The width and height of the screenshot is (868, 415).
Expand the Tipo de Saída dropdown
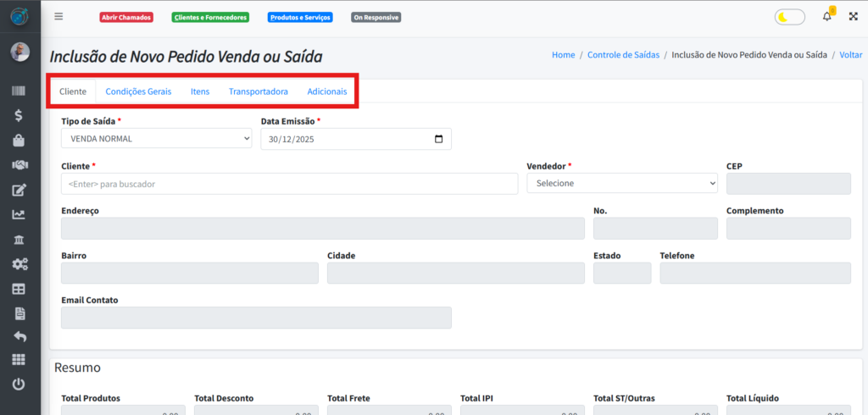(x=157, y=138)
